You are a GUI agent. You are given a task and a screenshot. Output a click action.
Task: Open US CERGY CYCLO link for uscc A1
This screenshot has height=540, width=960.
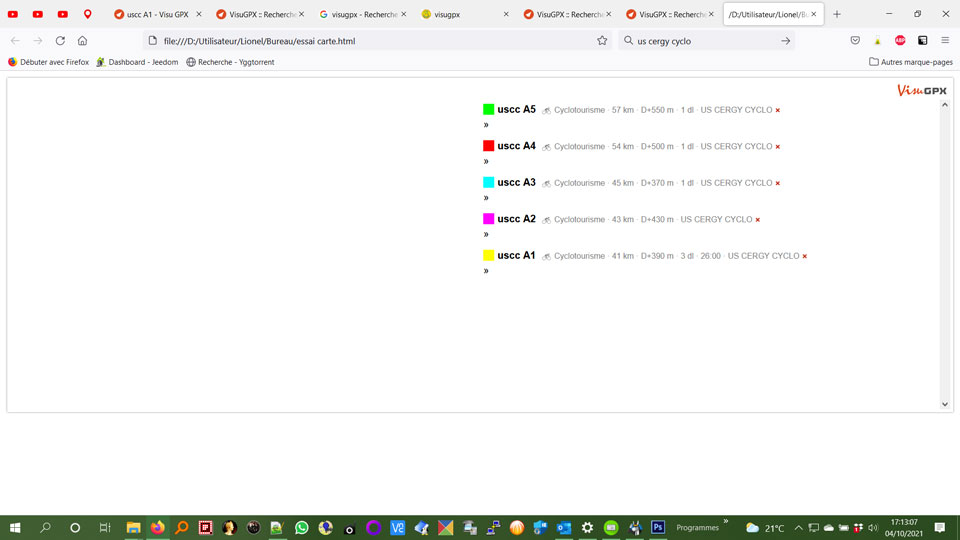pyautogui.click(x=763, y=256)
